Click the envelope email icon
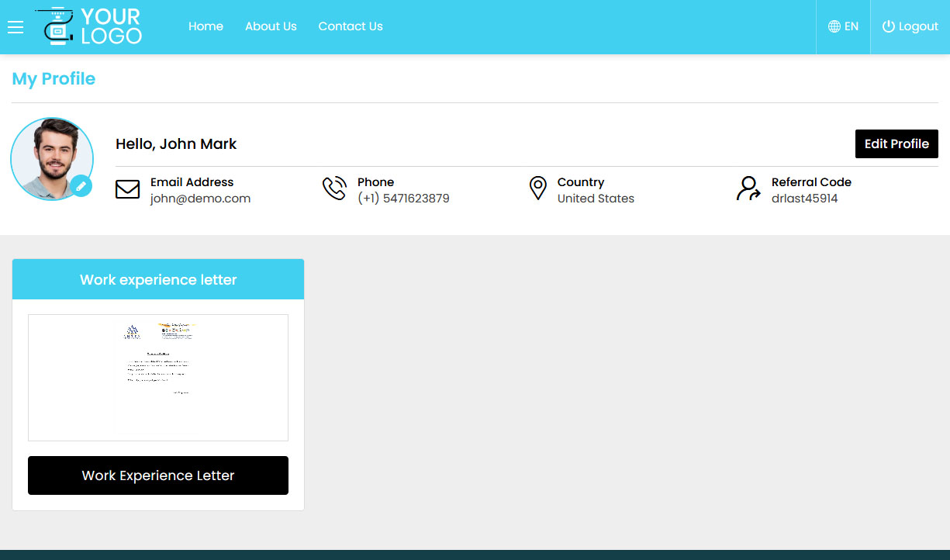 point(127,189)
